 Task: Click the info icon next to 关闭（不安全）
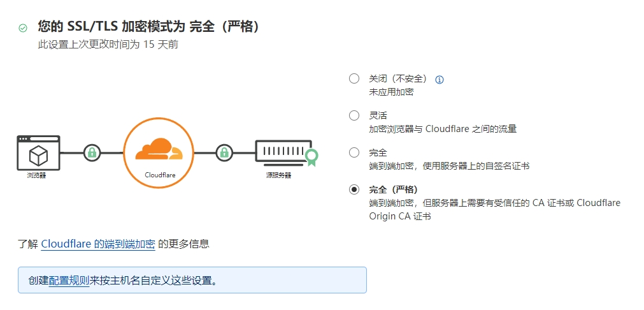439,80
